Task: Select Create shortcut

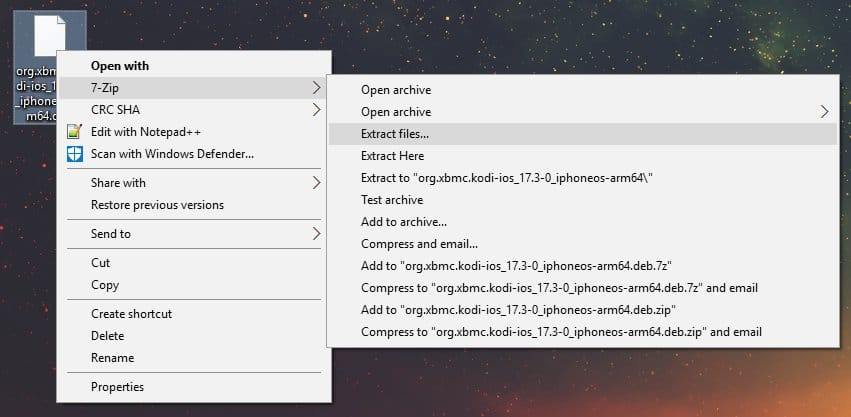Action: (192, 314)
